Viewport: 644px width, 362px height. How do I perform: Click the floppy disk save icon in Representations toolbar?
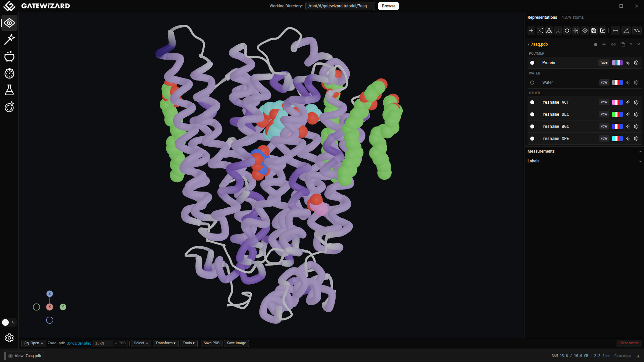pyautogui.click(x=594, y=31)
